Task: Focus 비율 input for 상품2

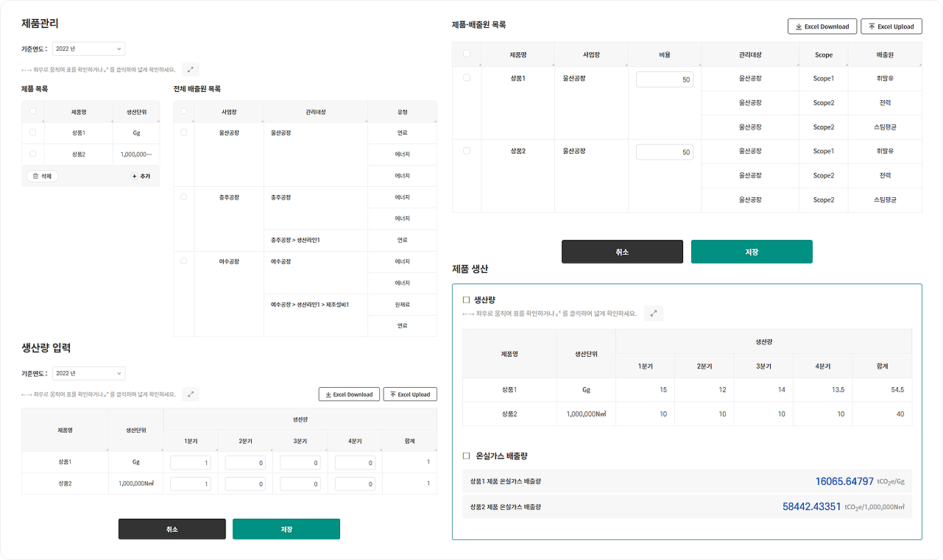Action: tap(665, 152)
